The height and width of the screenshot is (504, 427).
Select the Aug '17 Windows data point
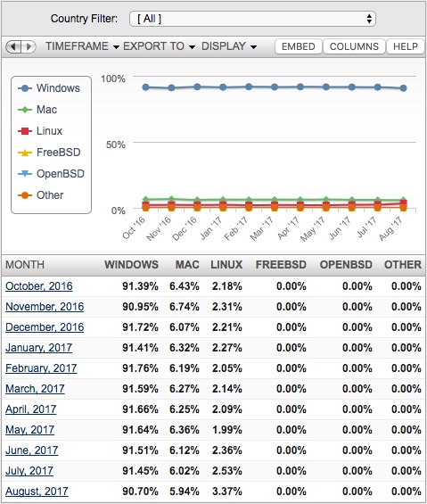(403, 88)
